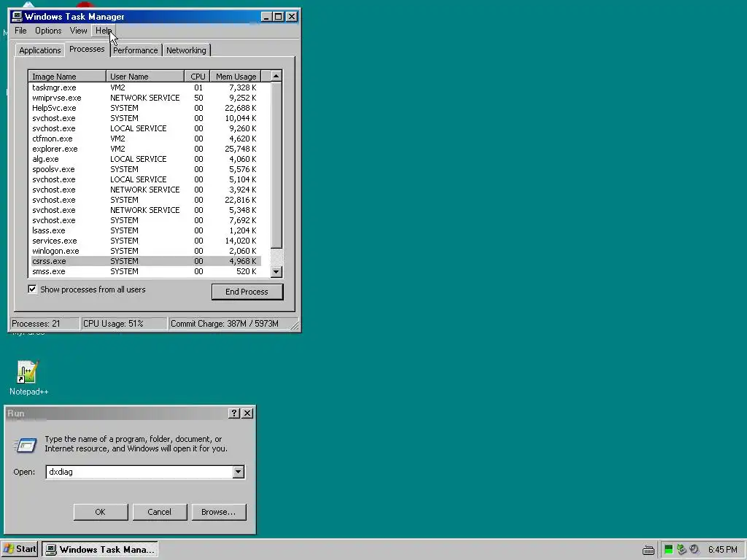This screenshot has width=747, height=560.
Task: Click the Run dialog help question button
Action: pos(234,413)
